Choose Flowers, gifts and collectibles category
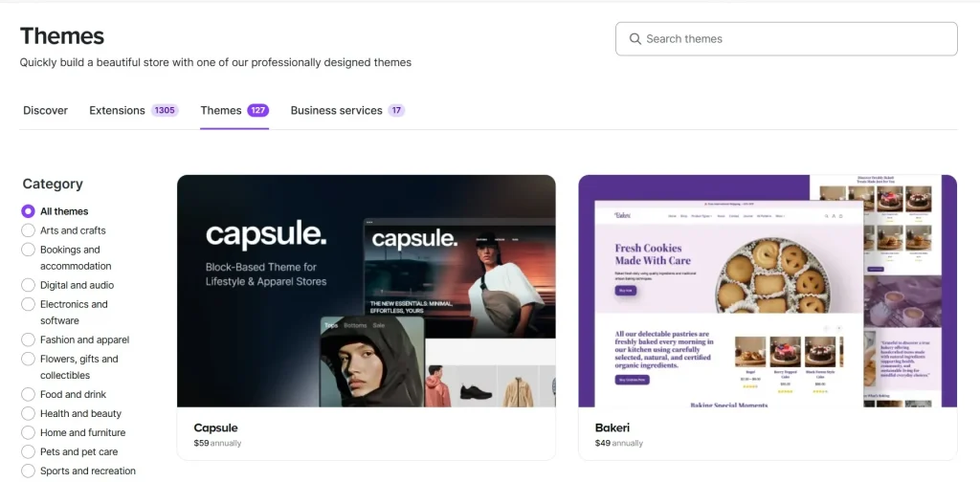The height and width of the screenshot is (482, 980). (28, 359)
